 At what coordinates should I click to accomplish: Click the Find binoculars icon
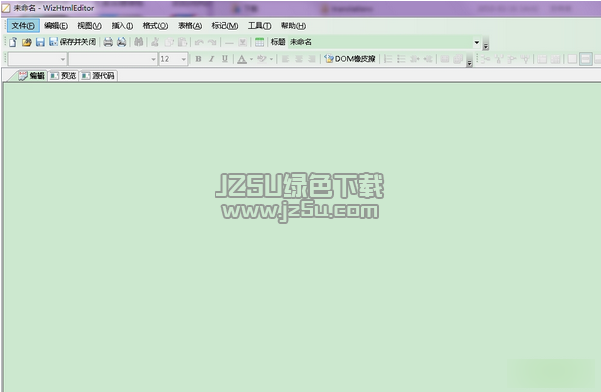pos(139,42)
